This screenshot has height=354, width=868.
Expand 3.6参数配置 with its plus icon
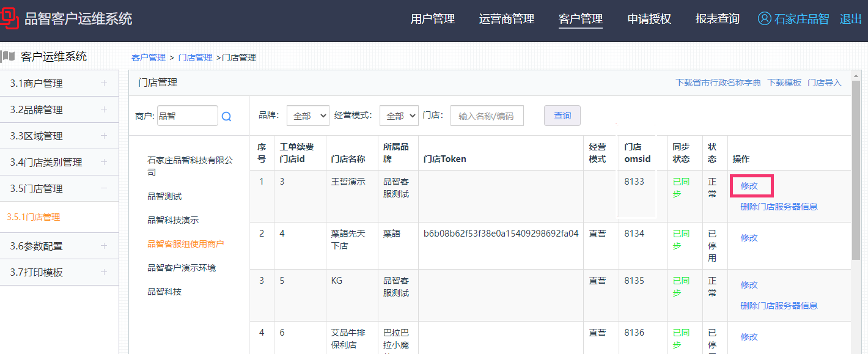click(x=104, y=246)
